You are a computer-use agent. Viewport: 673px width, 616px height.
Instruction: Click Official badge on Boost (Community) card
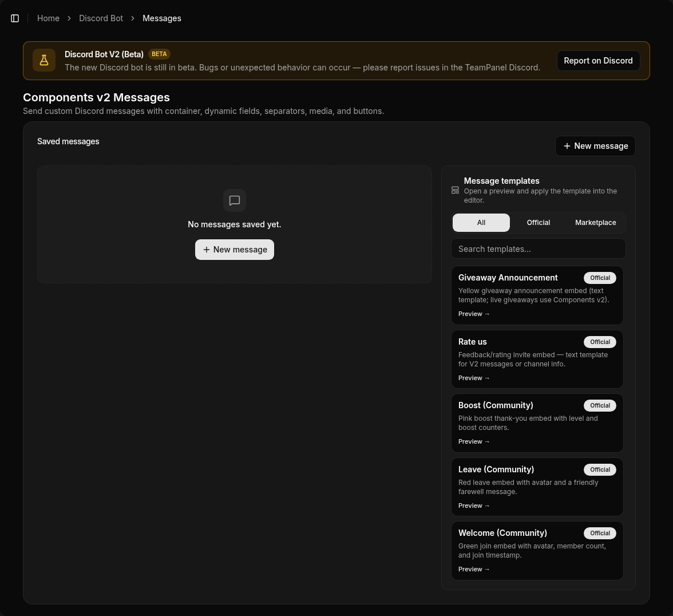pos(600,405)
